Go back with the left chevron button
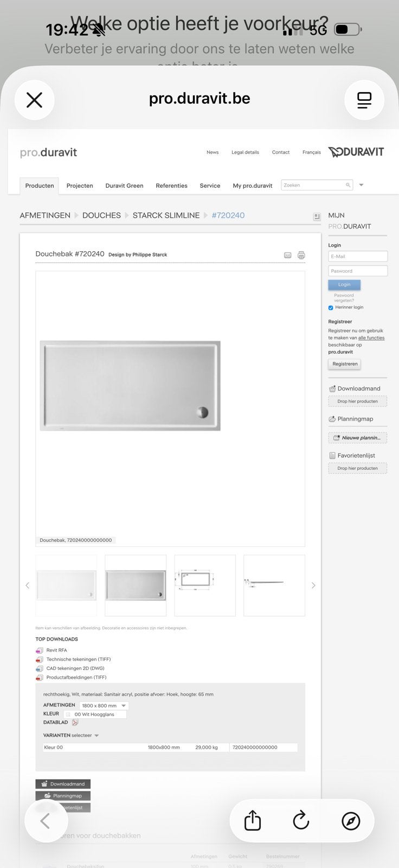399x868 pixels. [45, 821]
